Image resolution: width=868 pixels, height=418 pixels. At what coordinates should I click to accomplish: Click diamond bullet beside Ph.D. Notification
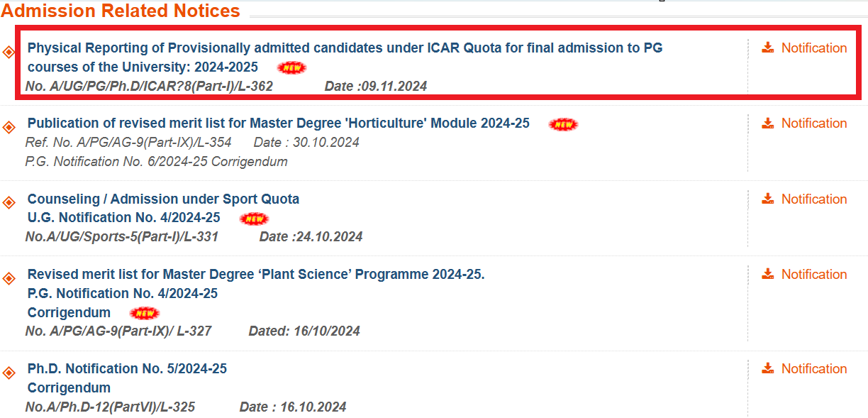[9, 373]
